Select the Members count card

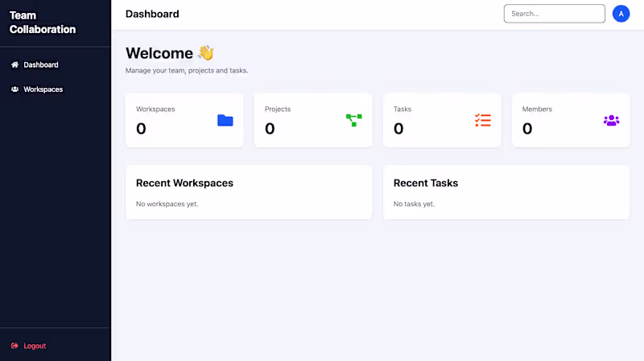(571, 121)
